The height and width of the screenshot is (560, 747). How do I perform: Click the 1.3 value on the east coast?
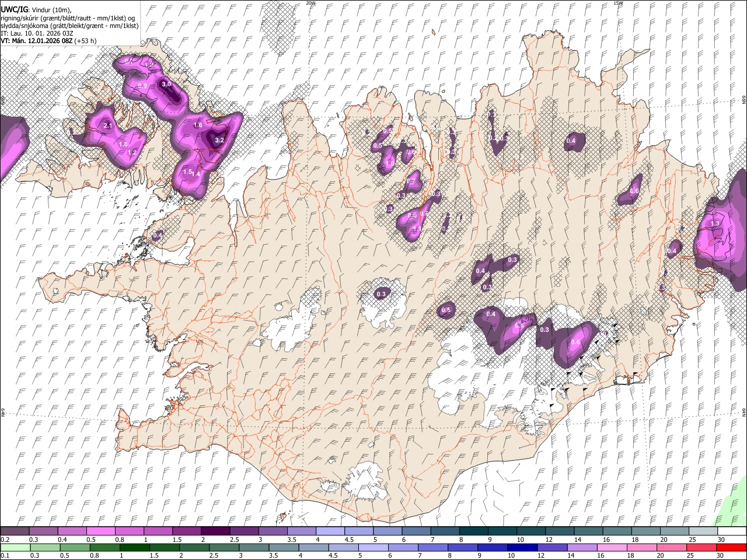tap(715, 223)
